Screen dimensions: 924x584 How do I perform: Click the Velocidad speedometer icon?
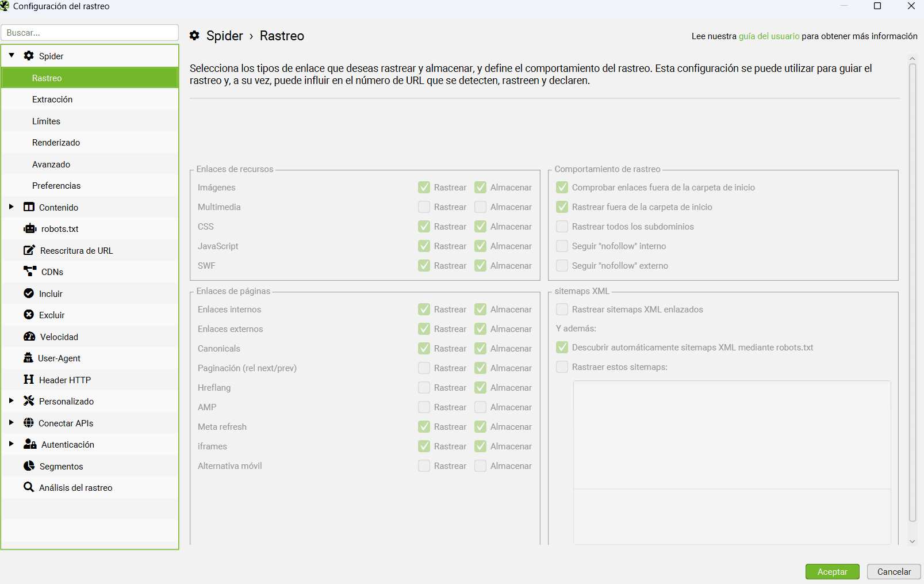[x=29, y=336]
